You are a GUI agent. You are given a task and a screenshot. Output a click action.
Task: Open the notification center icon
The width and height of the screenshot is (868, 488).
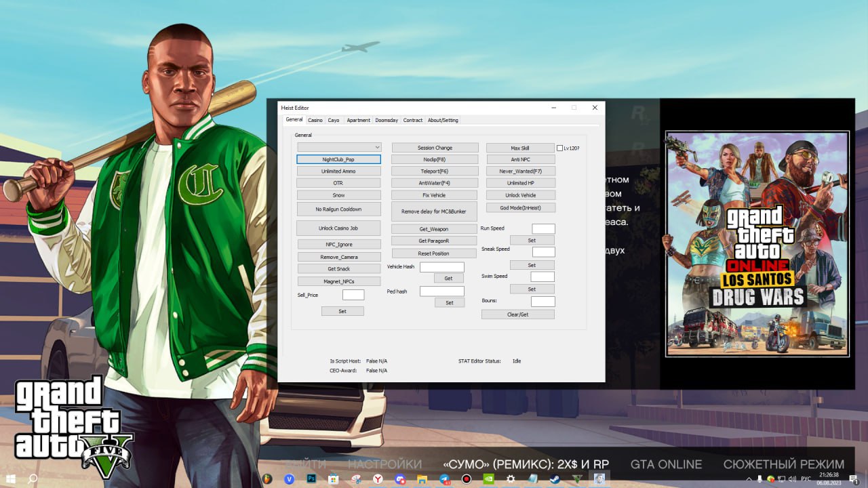[853, 479]
